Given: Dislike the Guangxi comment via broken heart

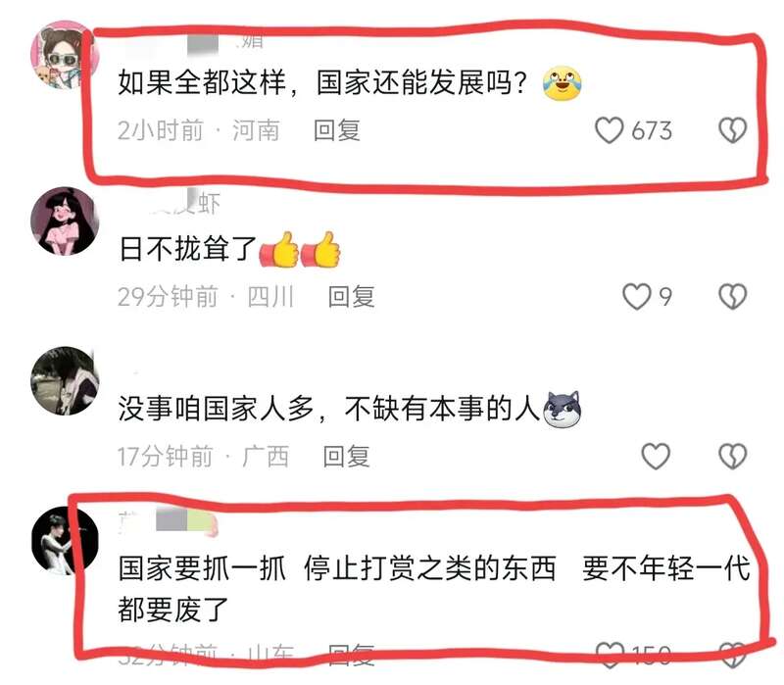Looking at the screenshot, I should [732, 456].
